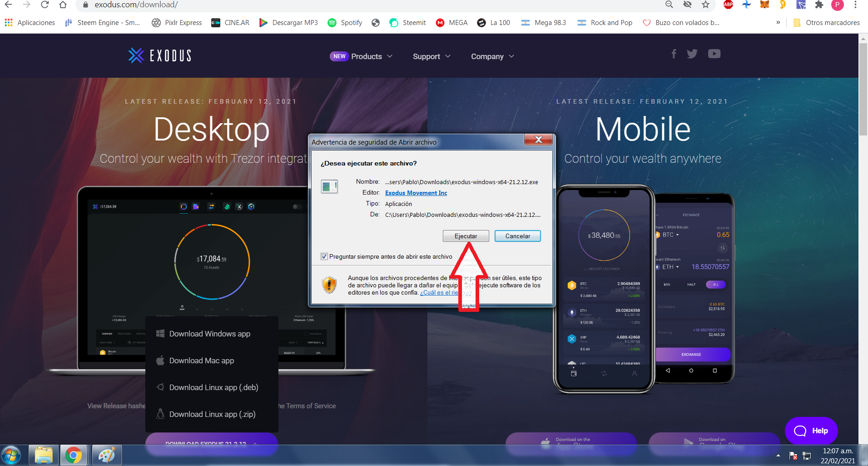
Task: Go to the browser home page
Action: click(x=63, y=5)
